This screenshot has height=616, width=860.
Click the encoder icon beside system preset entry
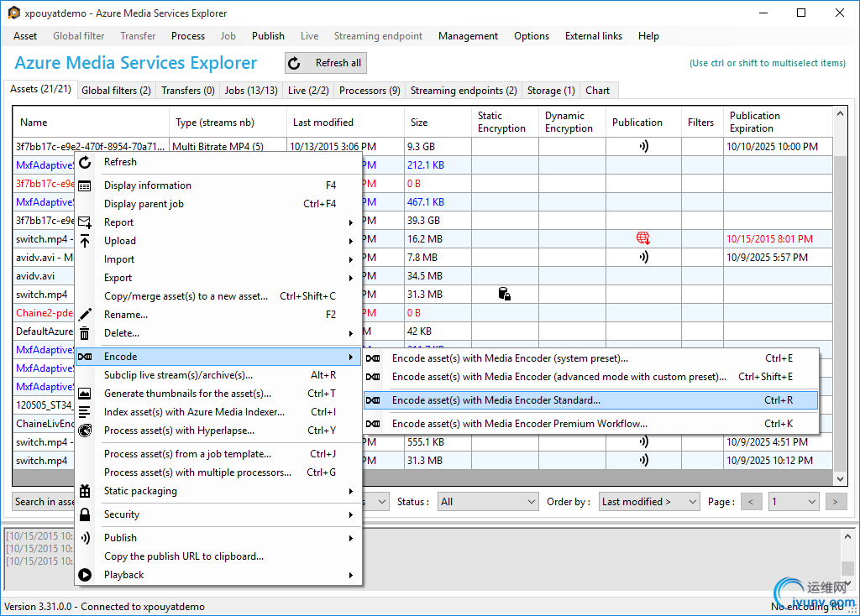pyautogui.click(x=373, y=358)
